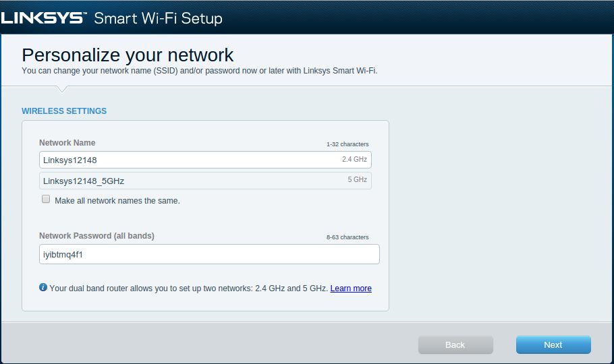Select the 5 GHz network name field
Viewport: 614px width, 364px height.
point(205,181)
